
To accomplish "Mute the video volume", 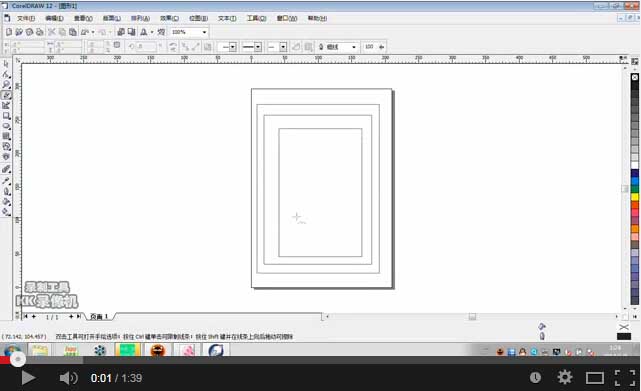I will 68,378.
